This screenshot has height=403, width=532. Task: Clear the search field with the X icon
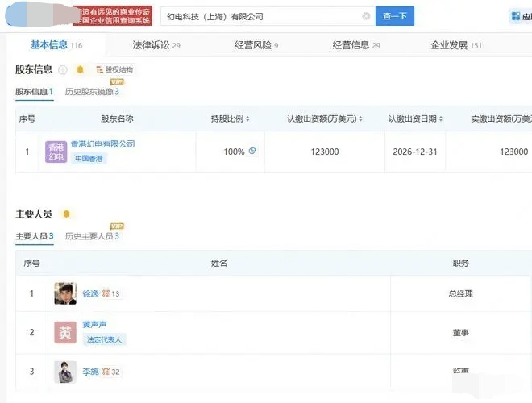(366, 16)
